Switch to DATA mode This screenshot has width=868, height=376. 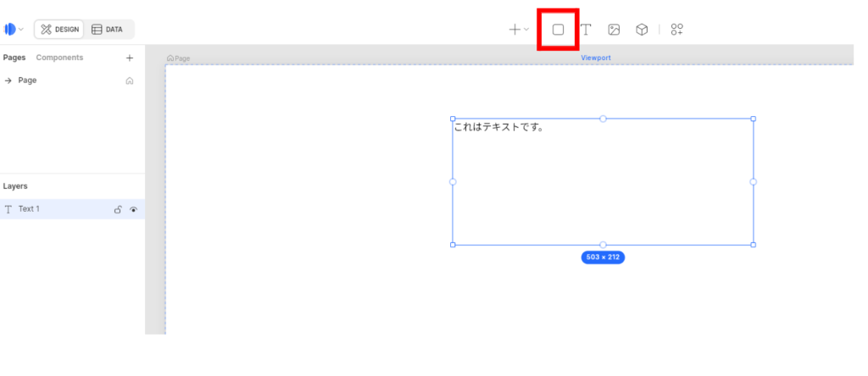click(x=108, y=30)
